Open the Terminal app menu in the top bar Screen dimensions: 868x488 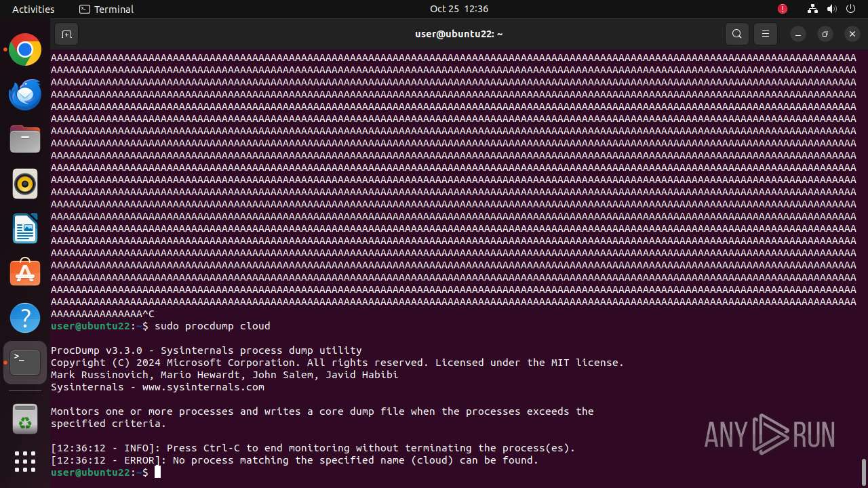tap(106, 9)
